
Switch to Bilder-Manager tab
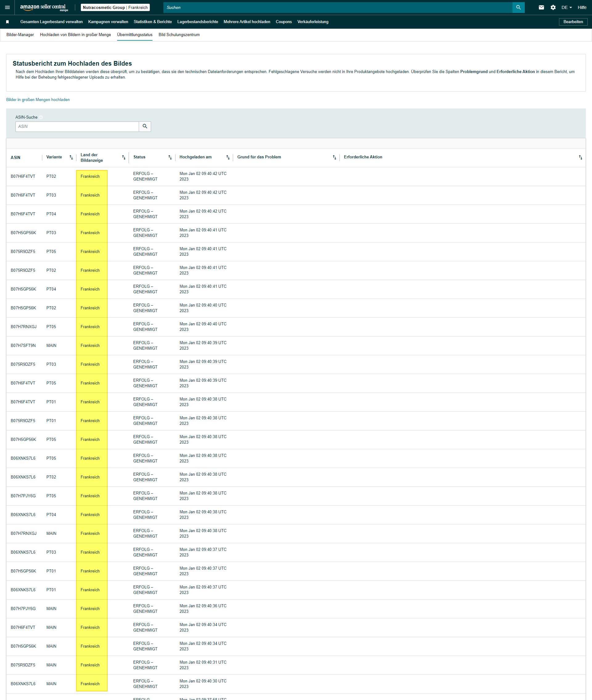pyautogui.click(x=20, y=35)
